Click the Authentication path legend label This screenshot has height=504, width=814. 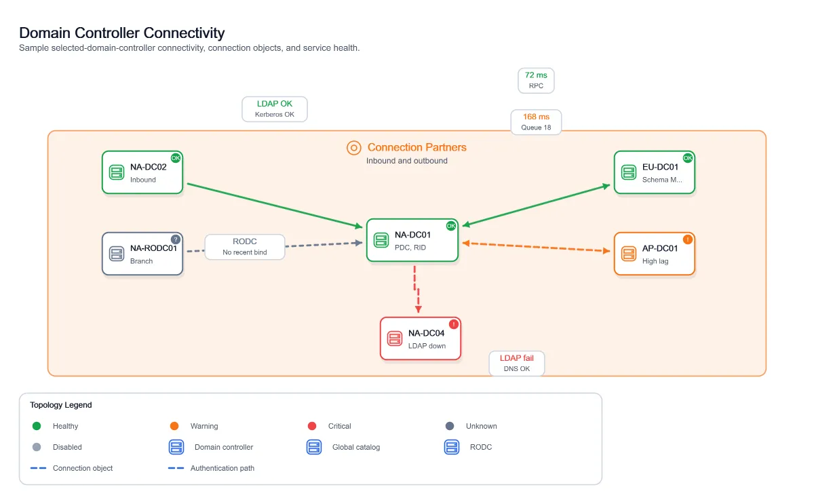tap(222, 468)
